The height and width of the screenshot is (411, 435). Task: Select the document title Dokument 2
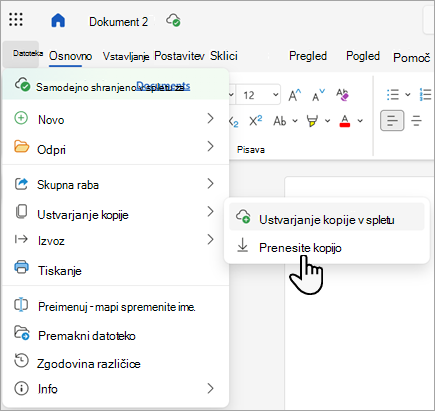tap(118, 22)
